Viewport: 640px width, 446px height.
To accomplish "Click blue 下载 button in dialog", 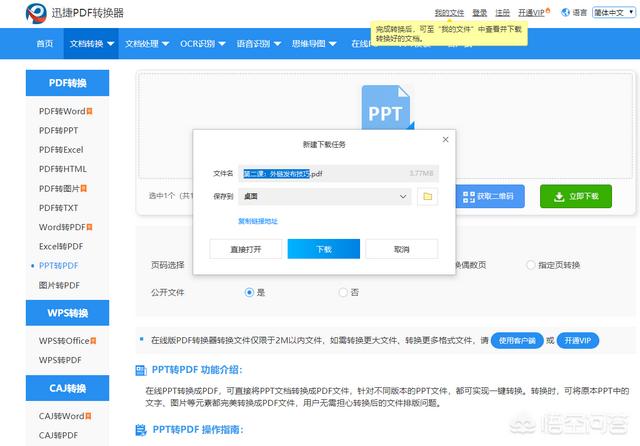I will pyautogui.click(x=324, y=249).
